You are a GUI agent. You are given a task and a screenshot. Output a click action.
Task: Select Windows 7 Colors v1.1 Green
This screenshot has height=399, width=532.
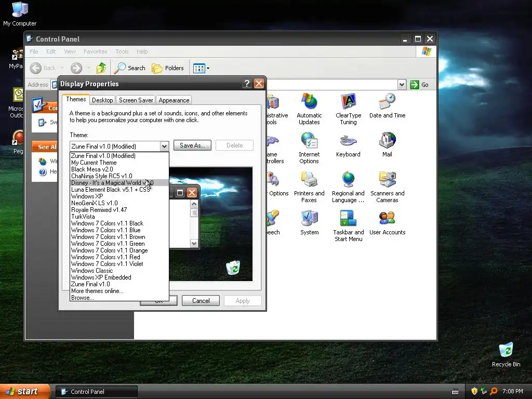tap(119, 244)
